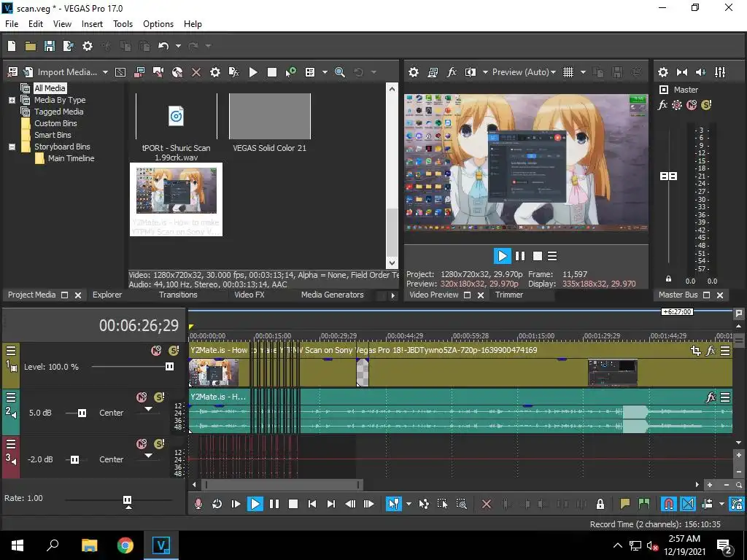This screenshot has height=560, width=747.
Task: Solo video track 1
Action: click(174, 351)
